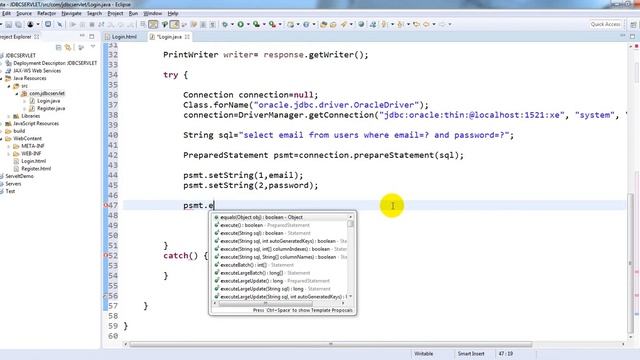Open the Project menu
640x360 pixels.
115,13
